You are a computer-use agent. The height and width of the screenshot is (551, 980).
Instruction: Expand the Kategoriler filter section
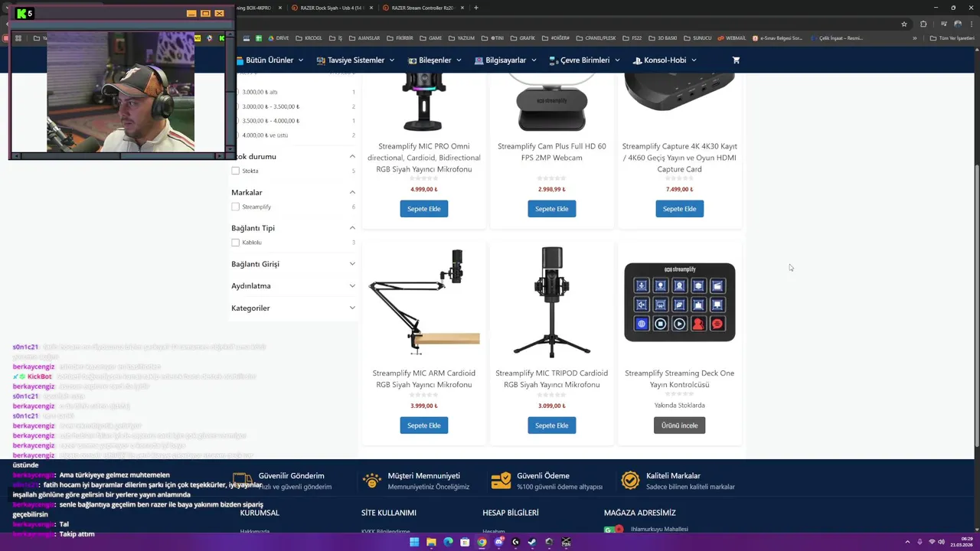tap(352, 308)
